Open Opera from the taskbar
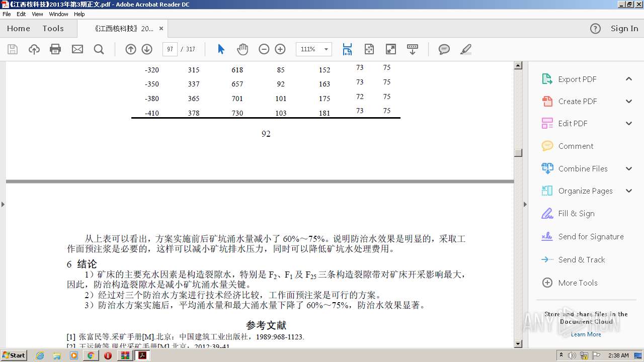This screenshot has width=644, height=362. (108, 355)
